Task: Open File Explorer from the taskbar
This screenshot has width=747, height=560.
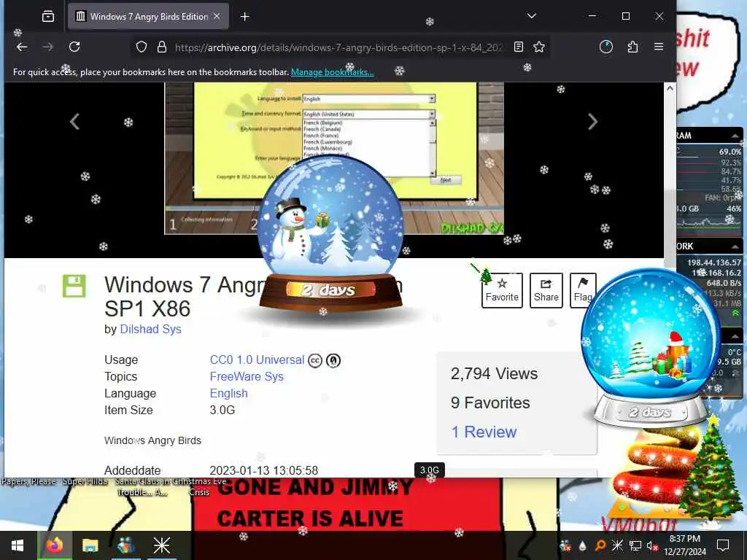Action: tap(90, 545)
